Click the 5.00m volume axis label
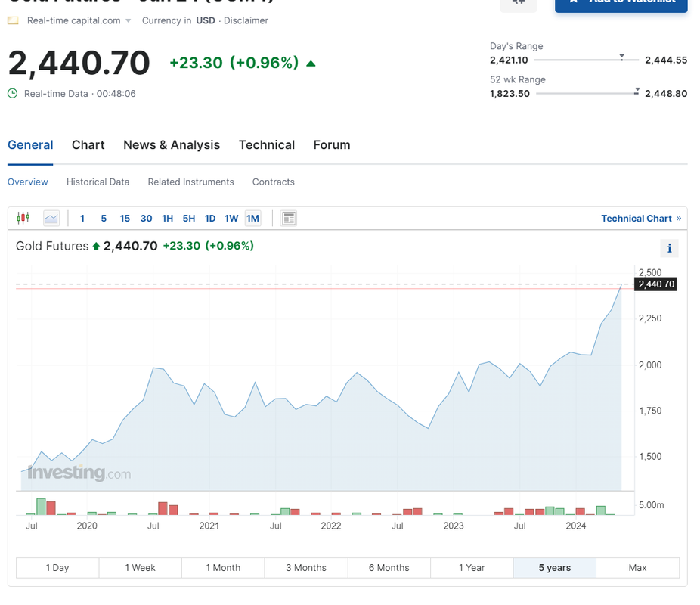The height and width of the screenshot is (605, 700). [x=651, y=505]
